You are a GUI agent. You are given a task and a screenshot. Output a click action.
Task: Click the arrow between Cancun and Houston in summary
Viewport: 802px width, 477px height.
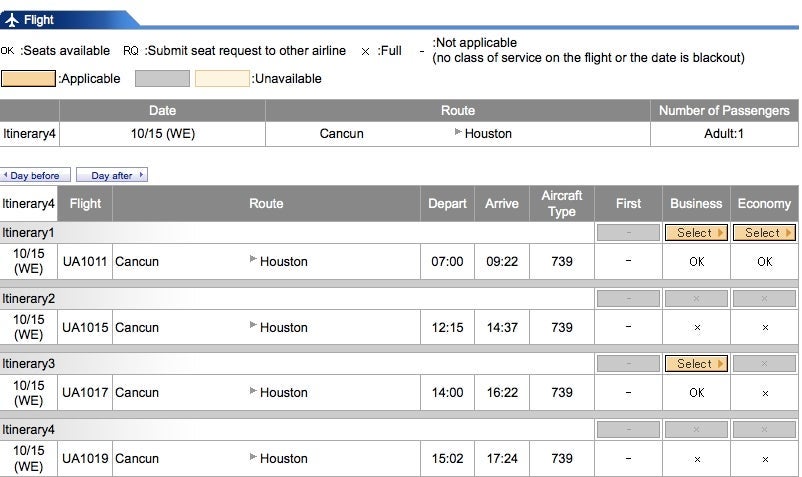459,133
